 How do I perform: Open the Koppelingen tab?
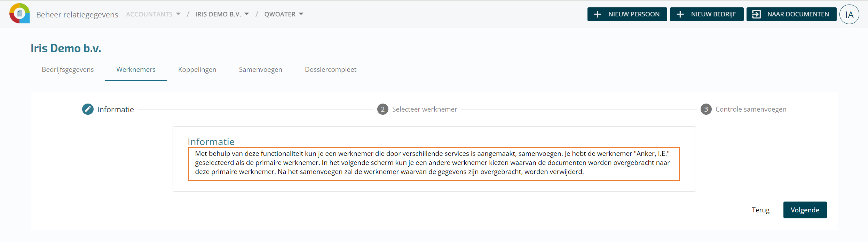tap(197, 70)
